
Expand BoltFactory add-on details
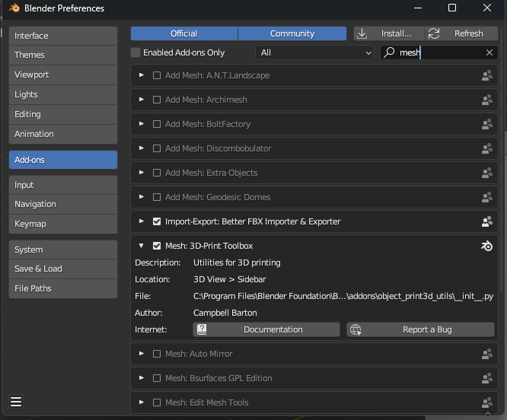[x=142, y=124]
